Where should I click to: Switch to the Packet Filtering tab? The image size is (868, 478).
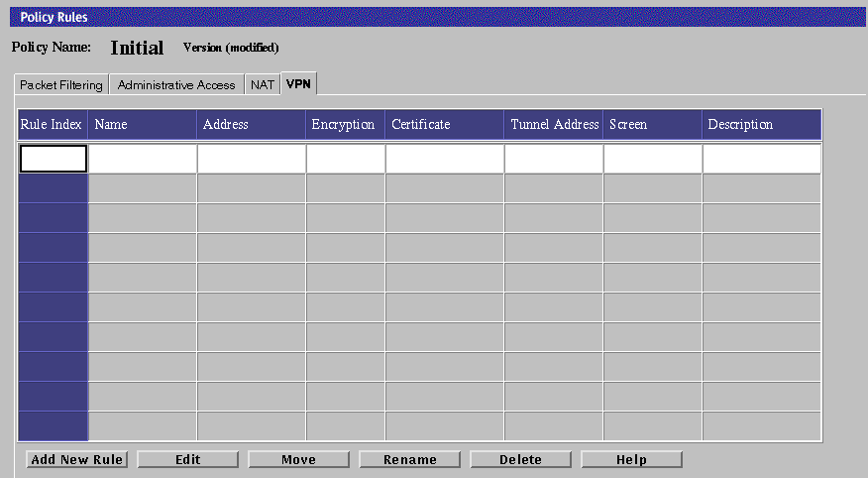pos(60,84)
